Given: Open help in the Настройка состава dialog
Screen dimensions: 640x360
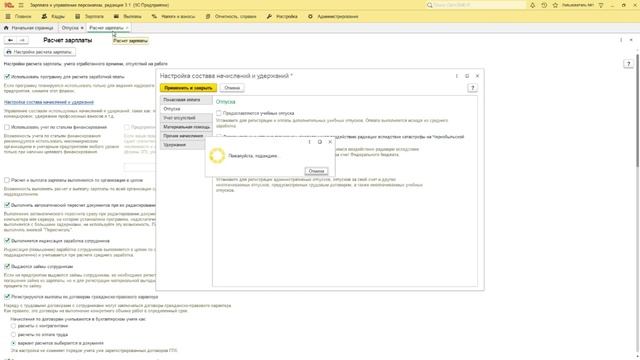Looking at the screenshot, I should [472, 88].
